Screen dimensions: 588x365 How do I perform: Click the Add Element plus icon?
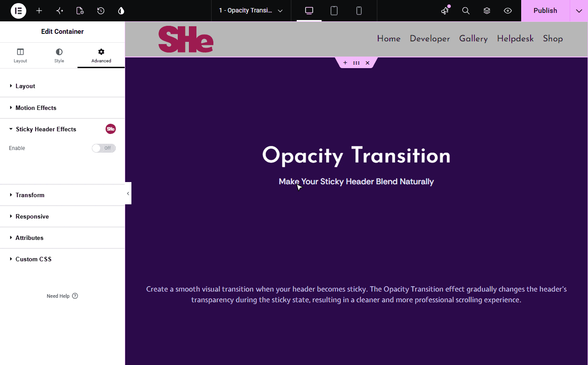39,11
